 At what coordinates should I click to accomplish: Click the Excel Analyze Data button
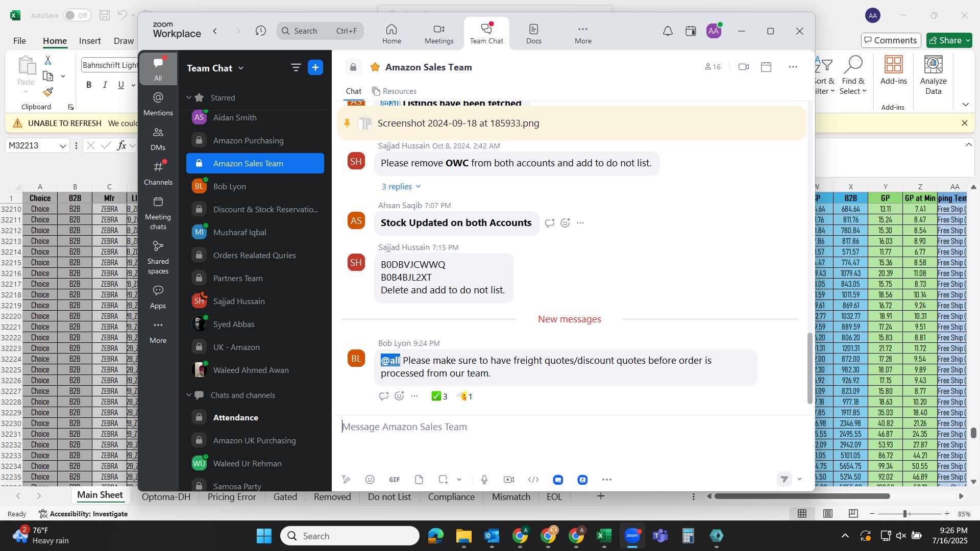tap(933, 76)
